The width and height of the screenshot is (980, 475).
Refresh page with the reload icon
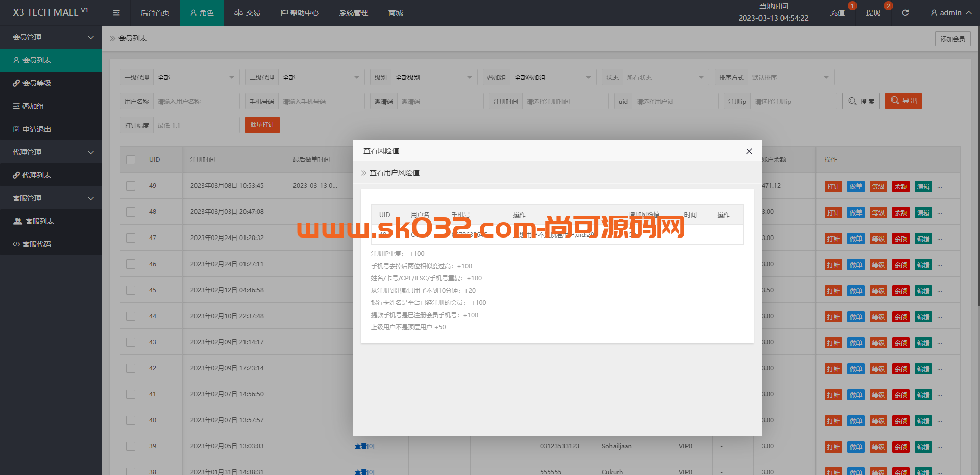[905, 13]
